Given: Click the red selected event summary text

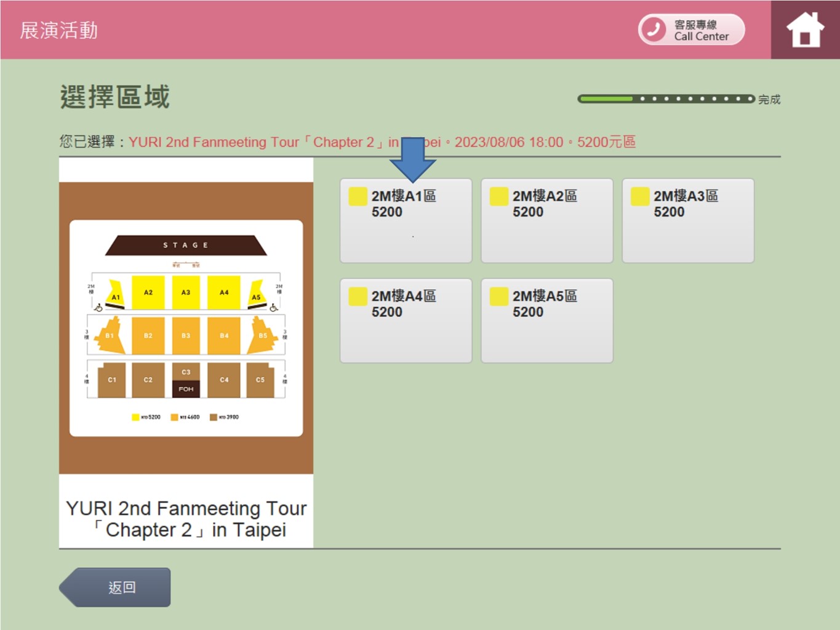Looking at the screenshot, I should [382, 142].
